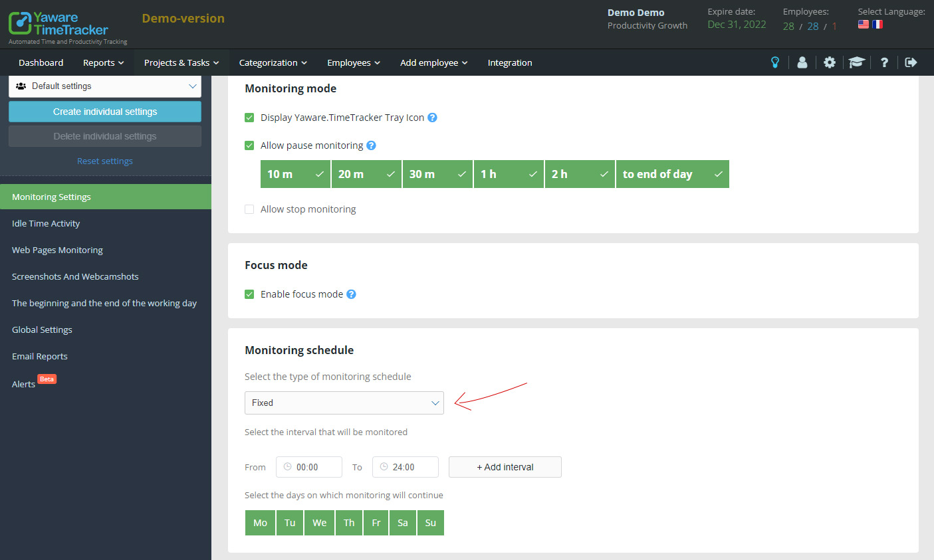Expand the Projects & Tasks menu
This screenshot has width=934, height=560.
coord(181,62)
